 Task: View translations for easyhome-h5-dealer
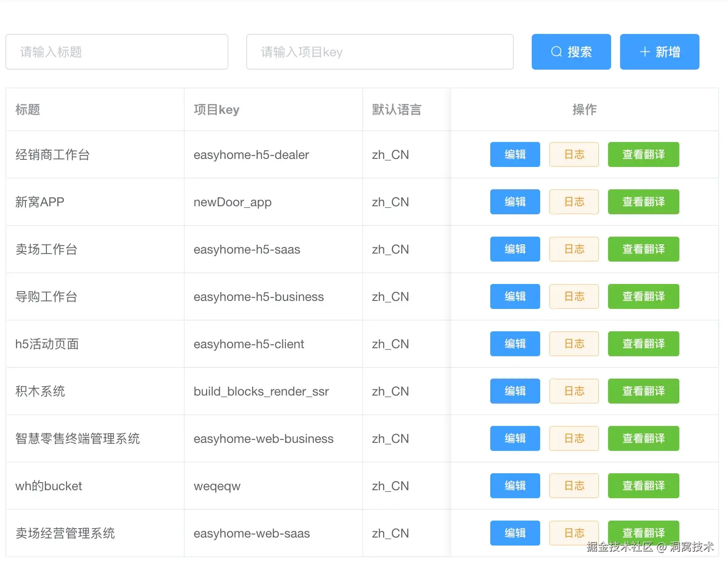pyautogui.click(x=643, y=154)
